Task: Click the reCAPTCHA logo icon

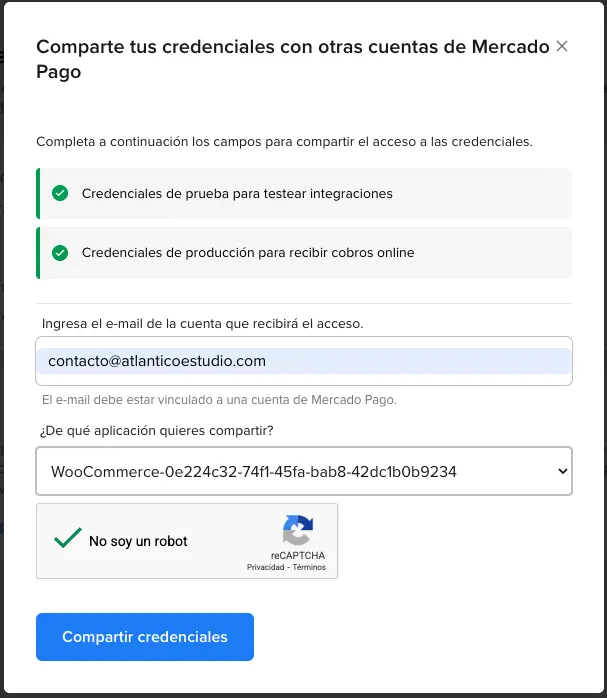Action: [x=297, y=530]
